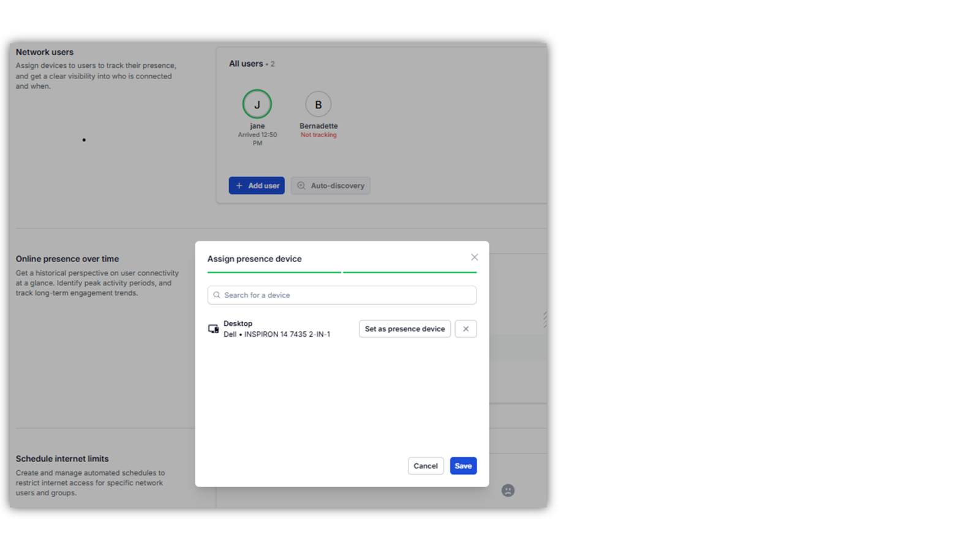Focus the Search for a device field
This screenshot has width=980, height=551.
tap(346, 295)
